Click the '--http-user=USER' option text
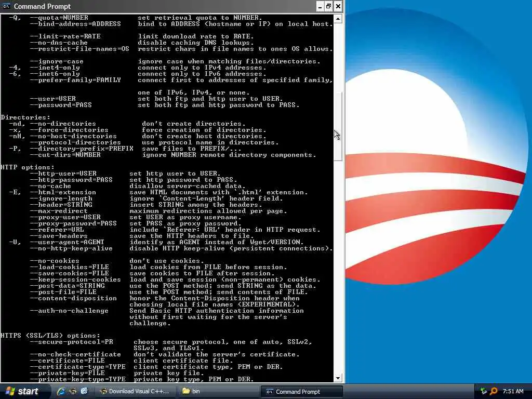Screen dimensions: 532x399 tap(63, 174)
